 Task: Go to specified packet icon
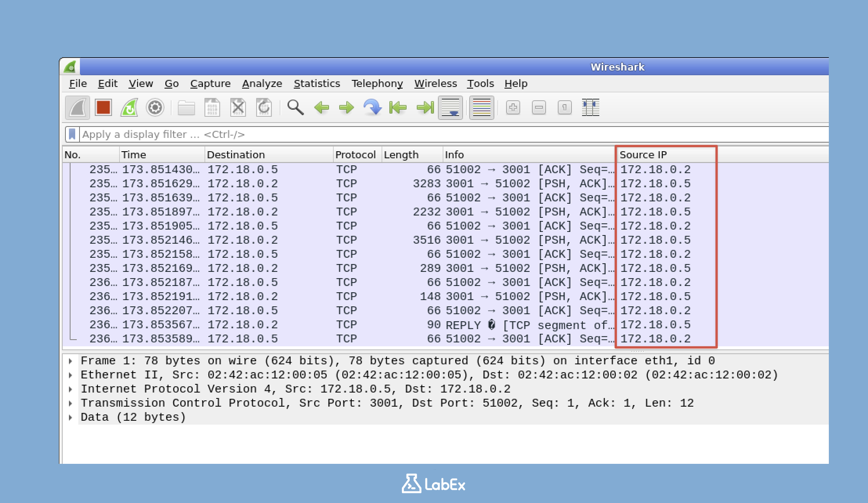372,107
